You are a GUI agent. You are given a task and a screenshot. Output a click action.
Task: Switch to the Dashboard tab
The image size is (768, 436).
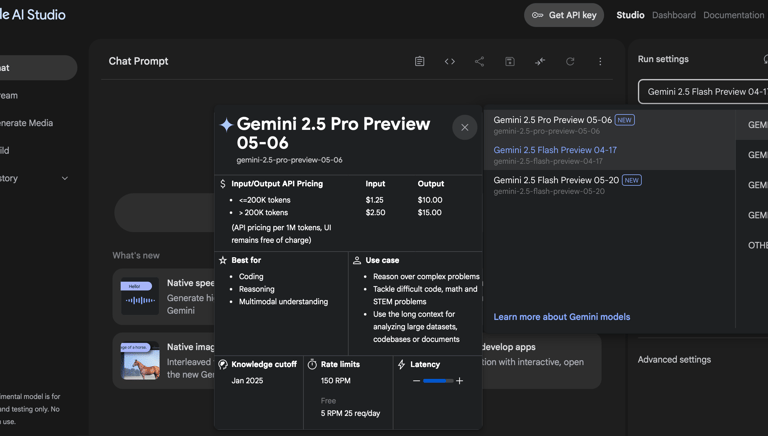673,15
